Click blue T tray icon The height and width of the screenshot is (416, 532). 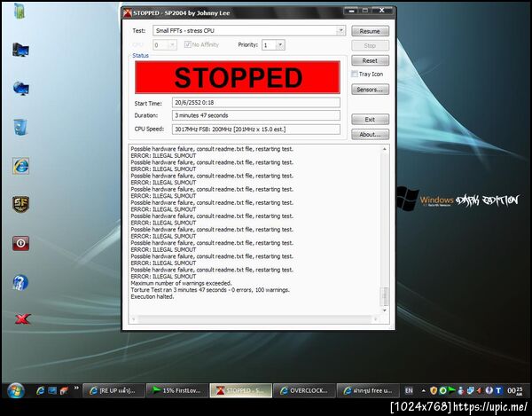click(x=498, y=390)
